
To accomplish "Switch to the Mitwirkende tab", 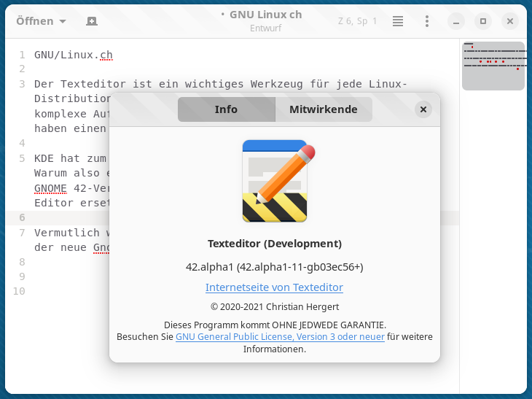I will click(324, 109).
